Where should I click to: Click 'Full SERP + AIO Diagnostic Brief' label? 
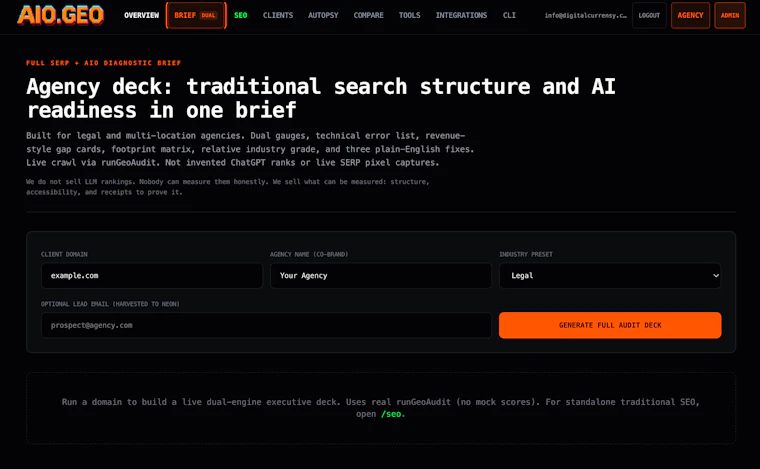[x=103, y=63]
